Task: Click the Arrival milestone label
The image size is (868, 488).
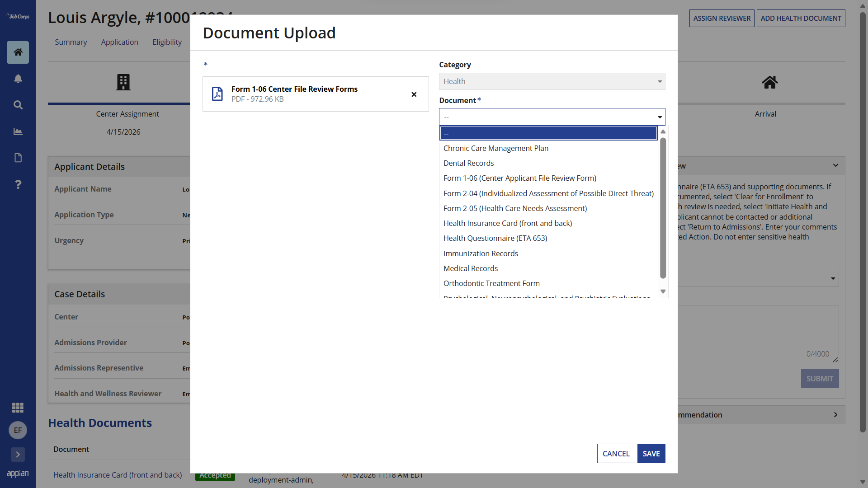Action: coord(765,114)
